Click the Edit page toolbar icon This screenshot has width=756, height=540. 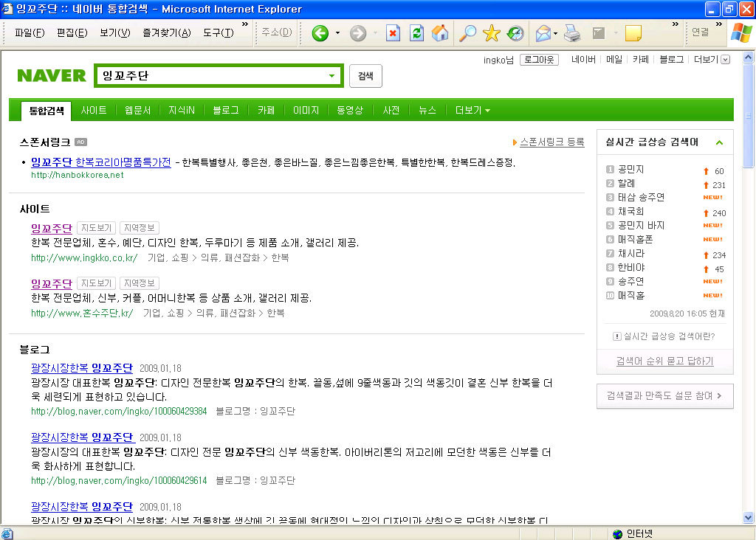click(x=598, y=33)
